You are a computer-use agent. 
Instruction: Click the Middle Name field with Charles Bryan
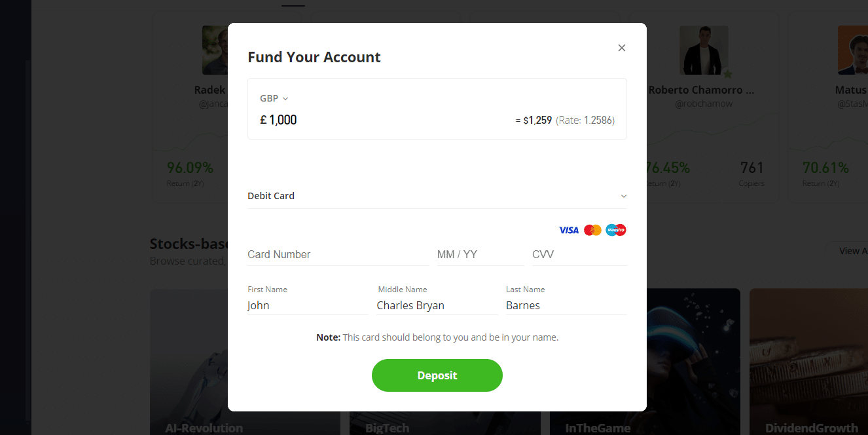tap(437, 305)
